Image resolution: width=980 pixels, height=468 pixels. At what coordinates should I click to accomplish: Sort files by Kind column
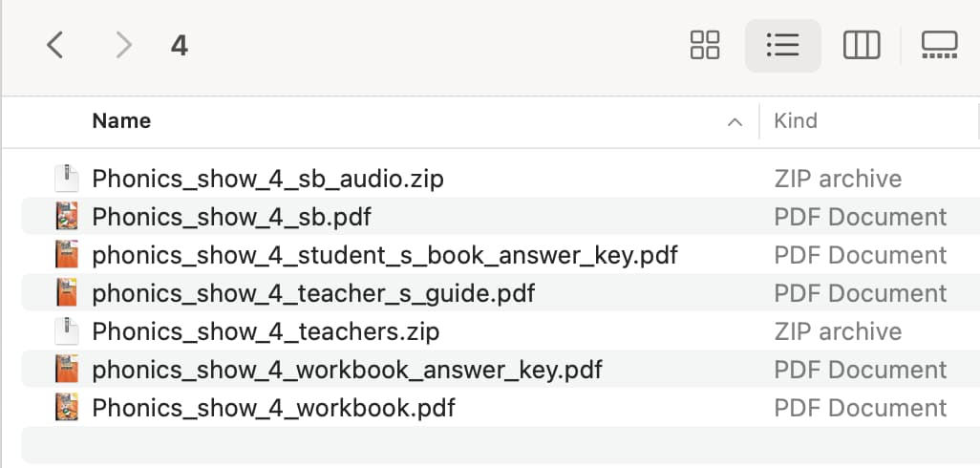click(x=795, y=120)
